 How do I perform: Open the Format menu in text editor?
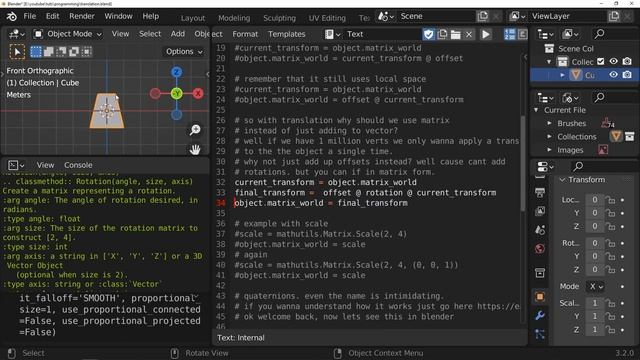tap(245, 34)
